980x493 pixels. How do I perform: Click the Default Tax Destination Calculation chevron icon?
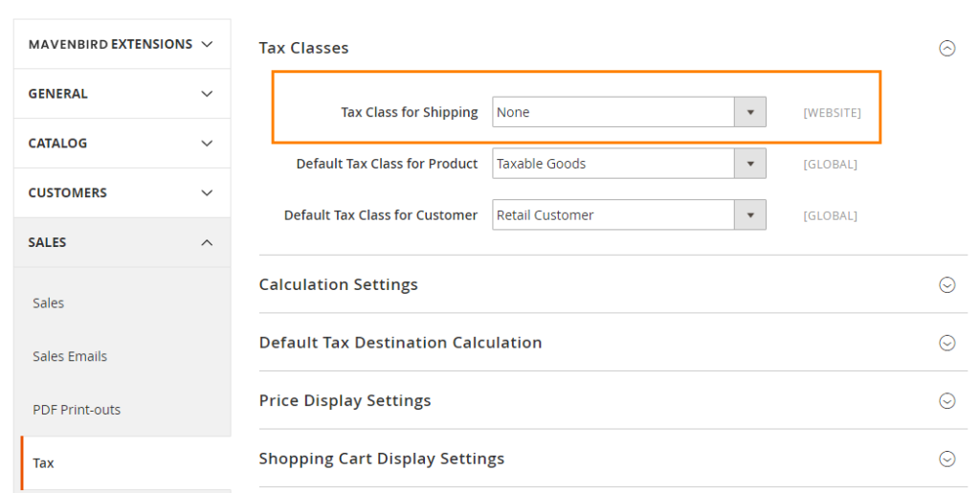click(x=947, y=343)
